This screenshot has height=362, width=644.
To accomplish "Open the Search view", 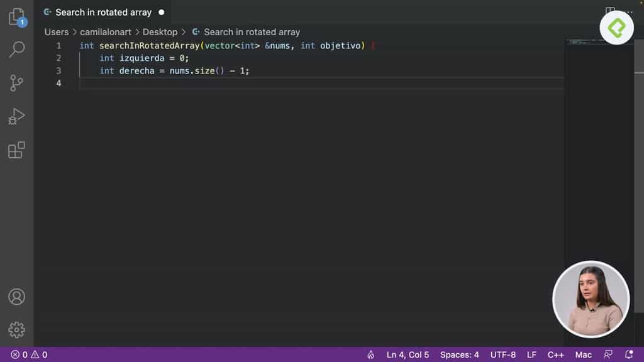I will 16,50.
